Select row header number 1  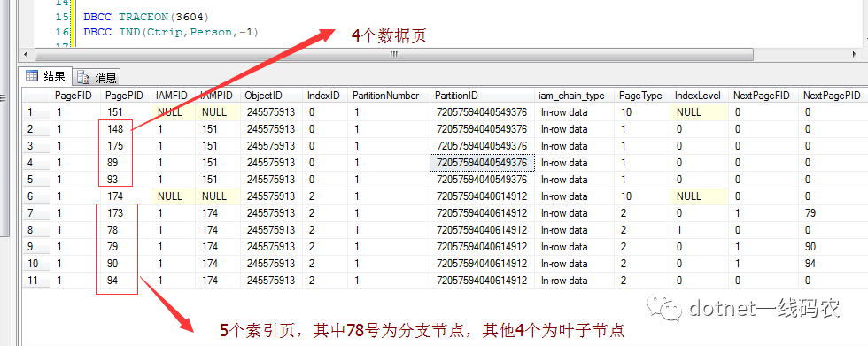36,112
